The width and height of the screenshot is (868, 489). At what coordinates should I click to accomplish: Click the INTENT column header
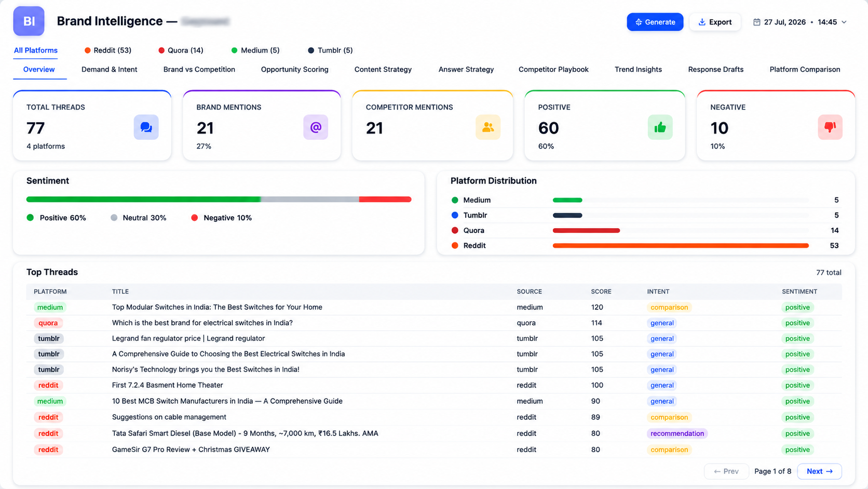coord(658,292)
